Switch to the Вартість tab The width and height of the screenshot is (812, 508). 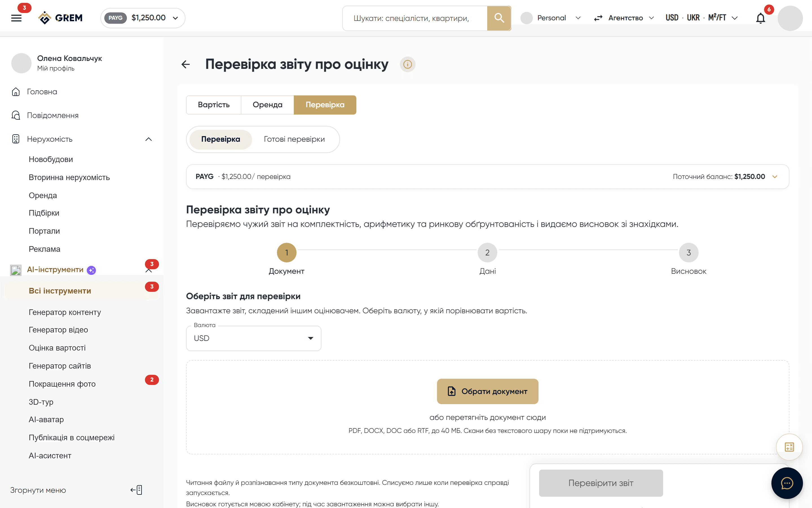(214, 105)
